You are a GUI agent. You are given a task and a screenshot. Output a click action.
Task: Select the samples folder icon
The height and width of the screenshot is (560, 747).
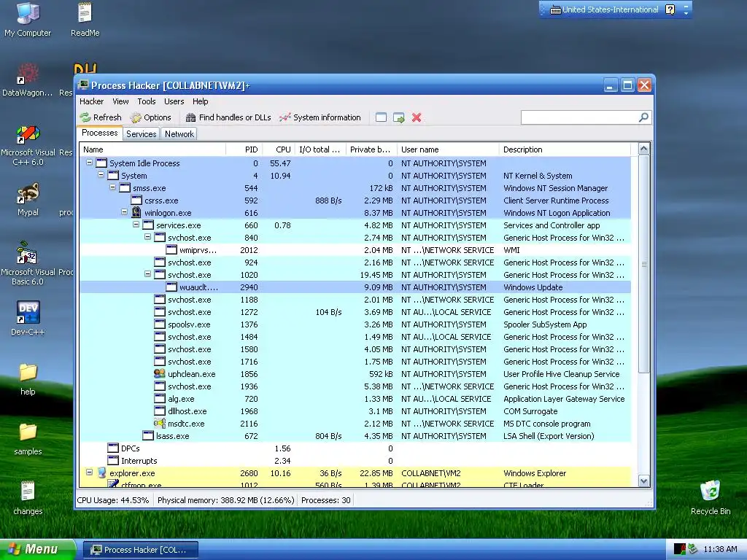pos(28,438)
